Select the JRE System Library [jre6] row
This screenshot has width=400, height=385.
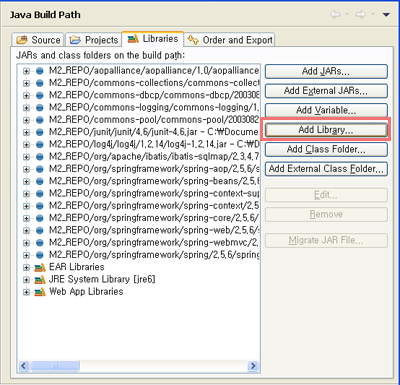[102, 279]
